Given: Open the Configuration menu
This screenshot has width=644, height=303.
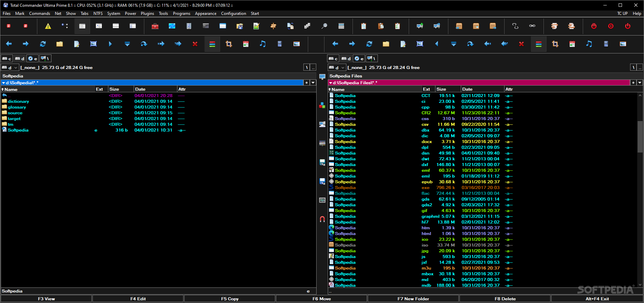Looking at the screenshot, I should (233, 14).
